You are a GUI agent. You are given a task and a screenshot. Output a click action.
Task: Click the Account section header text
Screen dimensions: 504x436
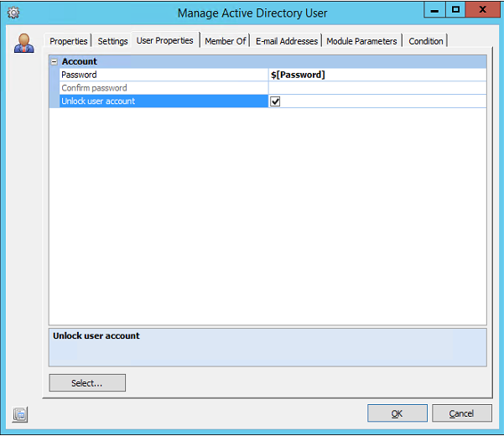80,61
